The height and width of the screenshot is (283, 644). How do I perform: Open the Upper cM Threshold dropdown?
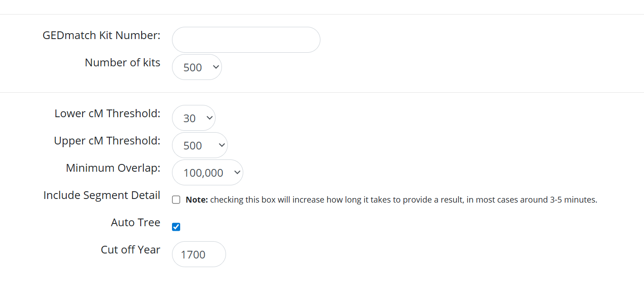tap(200, 145)
